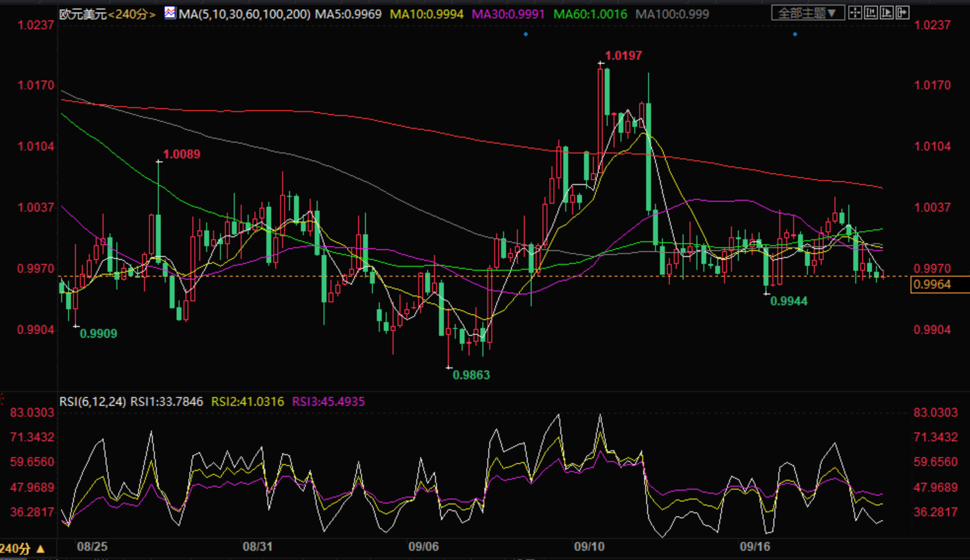Click the MA60:1.0016 legend value
Viewport: 970px width, 560px height.
coord(590,14)
